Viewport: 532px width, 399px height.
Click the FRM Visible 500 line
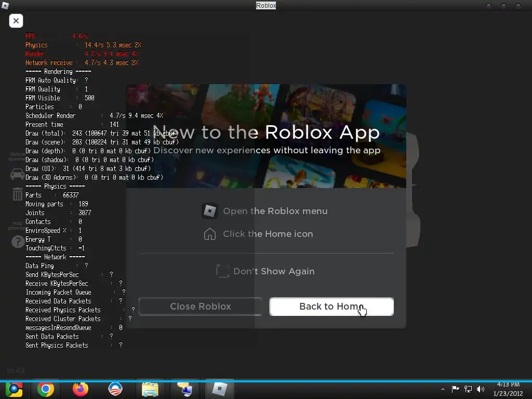pos(60,98)
